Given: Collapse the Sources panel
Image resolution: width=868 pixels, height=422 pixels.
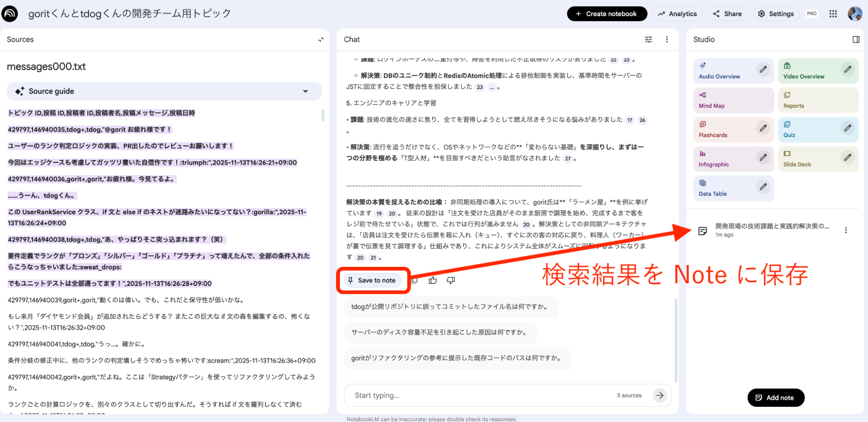Looking at the screenshot, I should 321,40.
